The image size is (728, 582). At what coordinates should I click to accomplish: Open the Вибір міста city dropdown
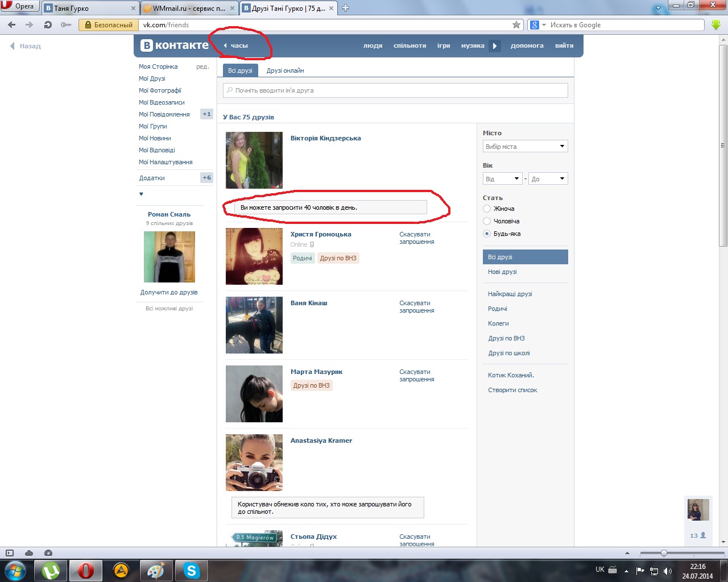coord(526,147)
